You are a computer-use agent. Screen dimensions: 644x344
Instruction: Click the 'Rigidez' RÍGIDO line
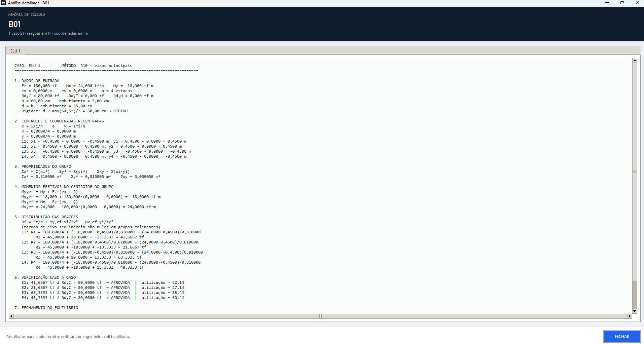[75, 111]
